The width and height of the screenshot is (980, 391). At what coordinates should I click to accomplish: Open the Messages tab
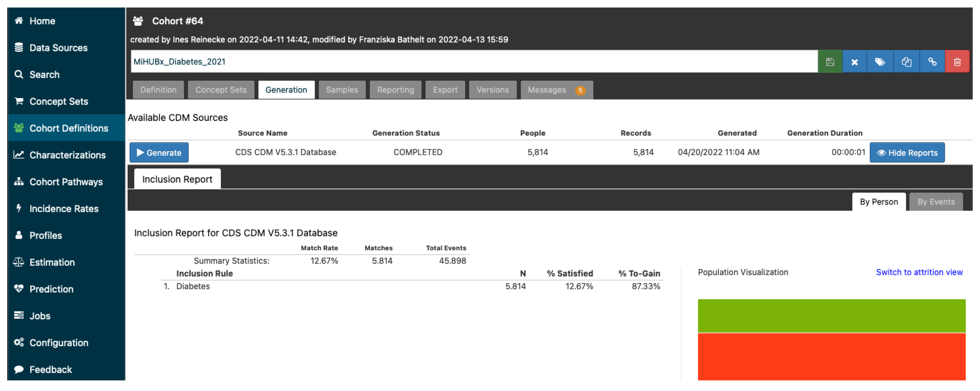click(x=556, y=90)
